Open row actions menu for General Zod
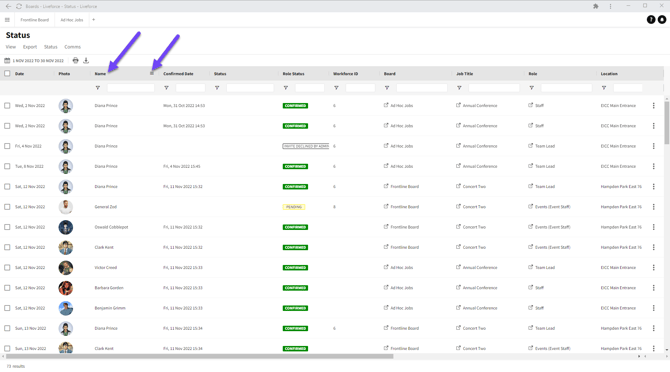The width and height of the screenshot is (670, 372). 653,207
